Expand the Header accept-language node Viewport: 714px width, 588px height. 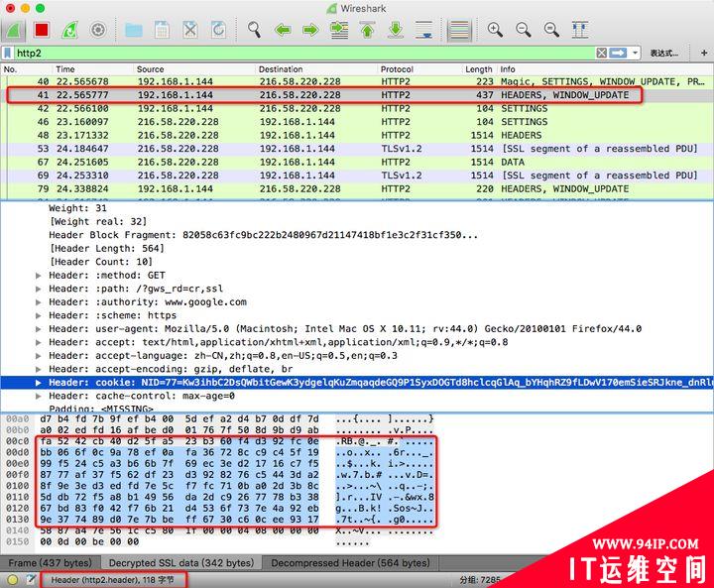coord(39,356)
